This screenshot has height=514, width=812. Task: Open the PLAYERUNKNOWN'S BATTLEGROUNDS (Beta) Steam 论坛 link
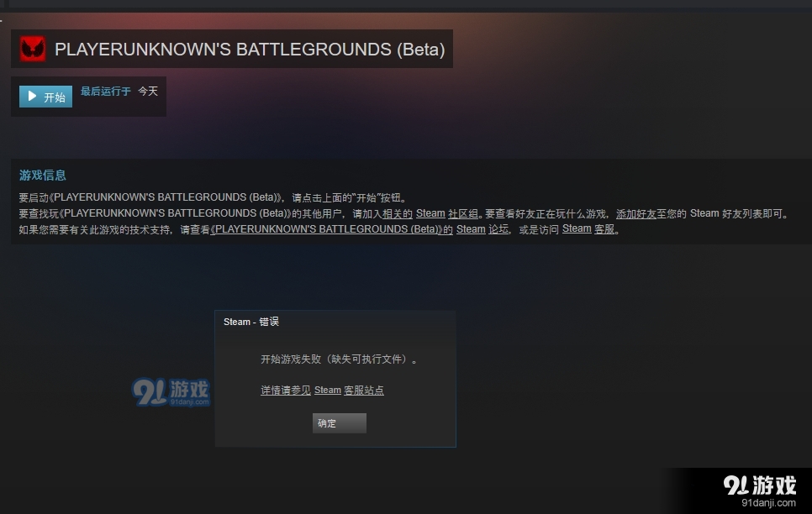[360, 228]
